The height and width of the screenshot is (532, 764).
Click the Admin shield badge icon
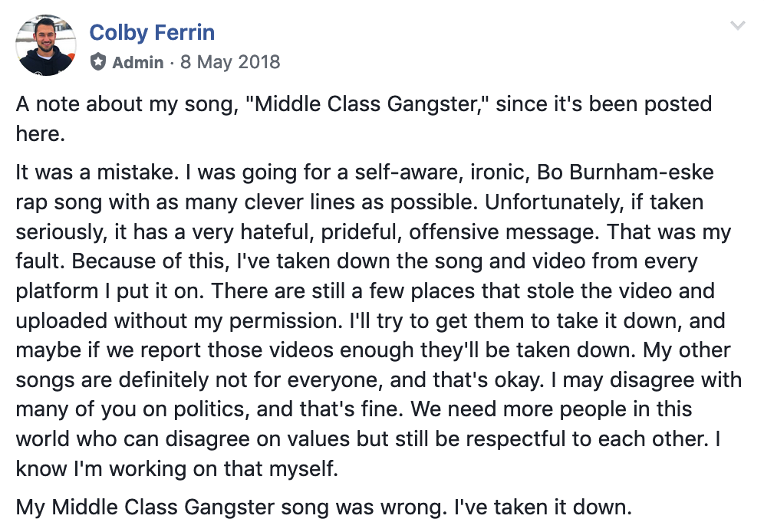tap(98, 62)
